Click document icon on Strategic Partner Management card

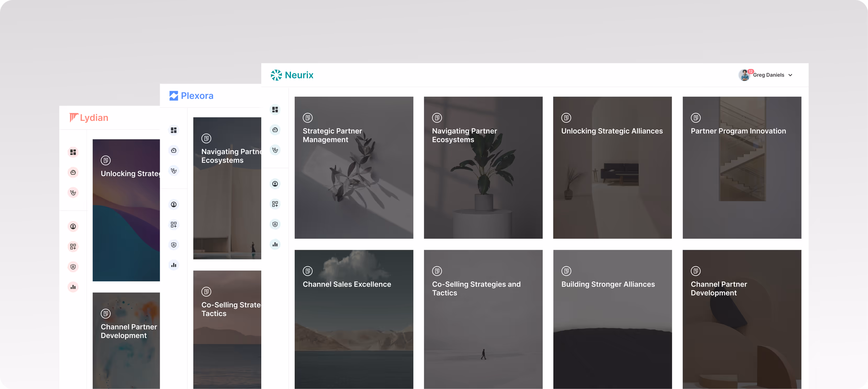point(308,118)
